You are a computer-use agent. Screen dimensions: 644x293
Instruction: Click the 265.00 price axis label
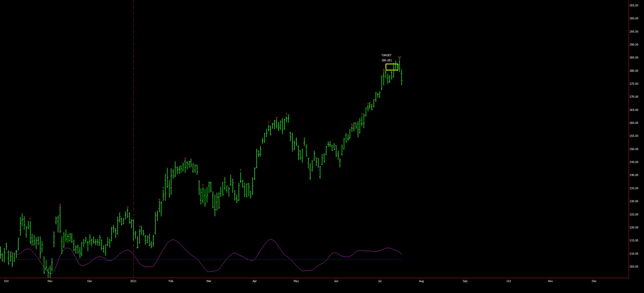pos(634,110)
